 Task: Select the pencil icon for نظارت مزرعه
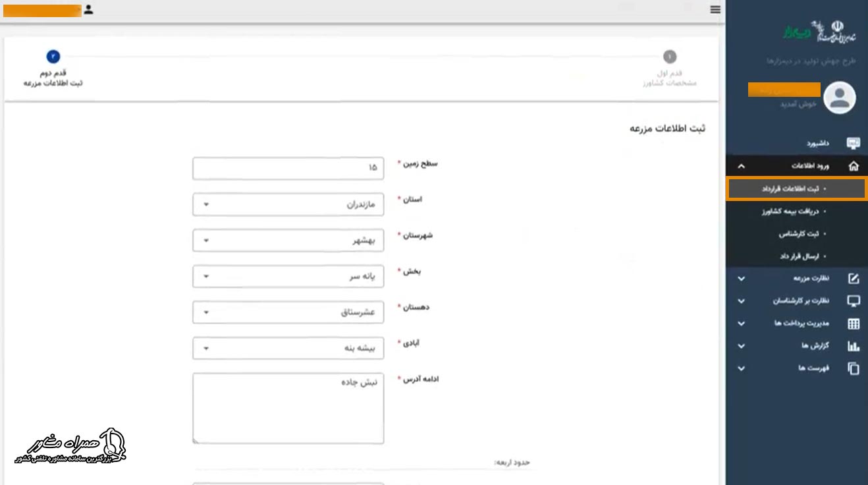(x=854, y=278)
